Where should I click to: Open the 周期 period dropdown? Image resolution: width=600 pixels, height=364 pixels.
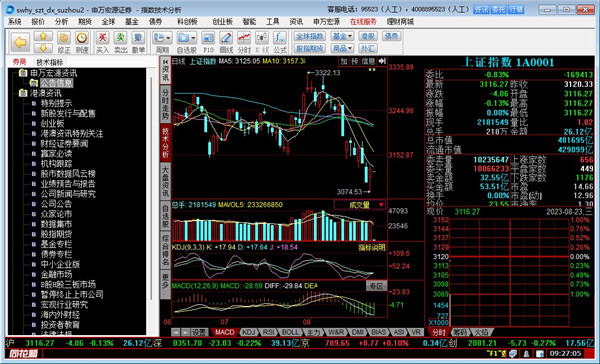162,42
